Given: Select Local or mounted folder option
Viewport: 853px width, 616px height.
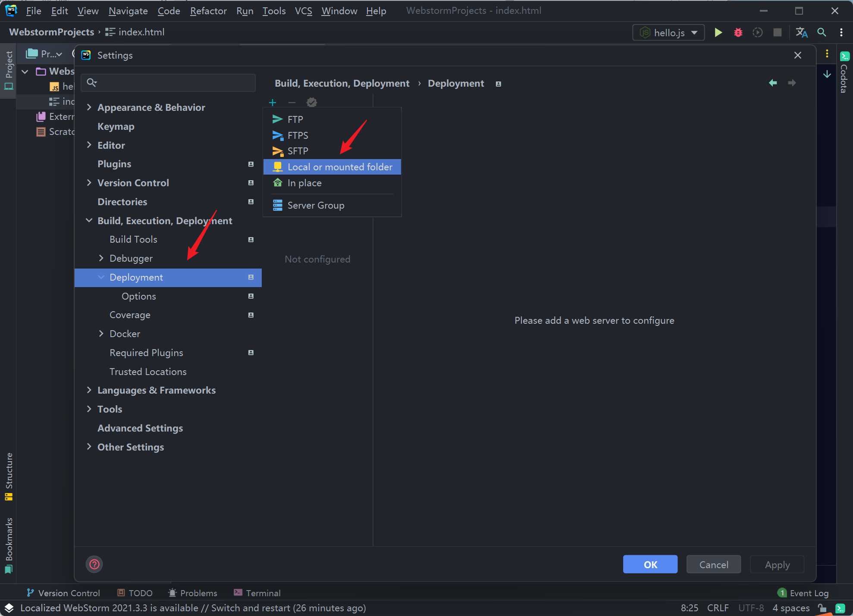Looking at the screenshot, I should pyautogui.click(x=339, y=167).
